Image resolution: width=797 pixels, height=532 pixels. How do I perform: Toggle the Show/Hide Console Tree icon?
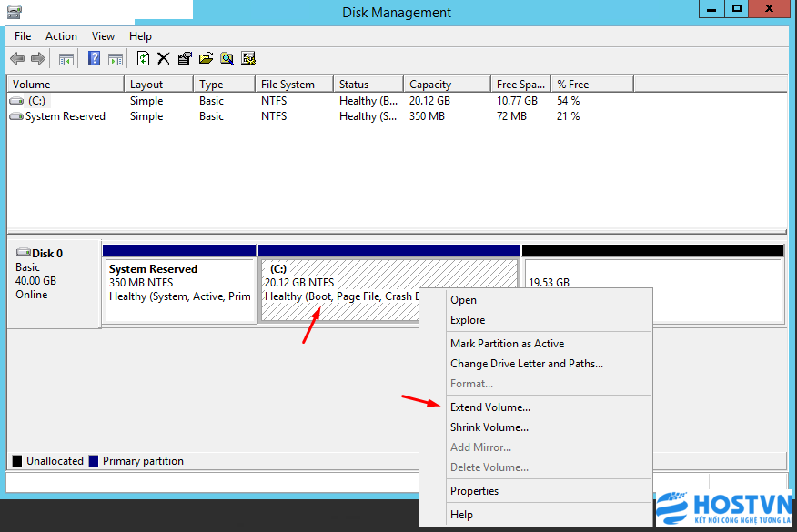point(66,59)
